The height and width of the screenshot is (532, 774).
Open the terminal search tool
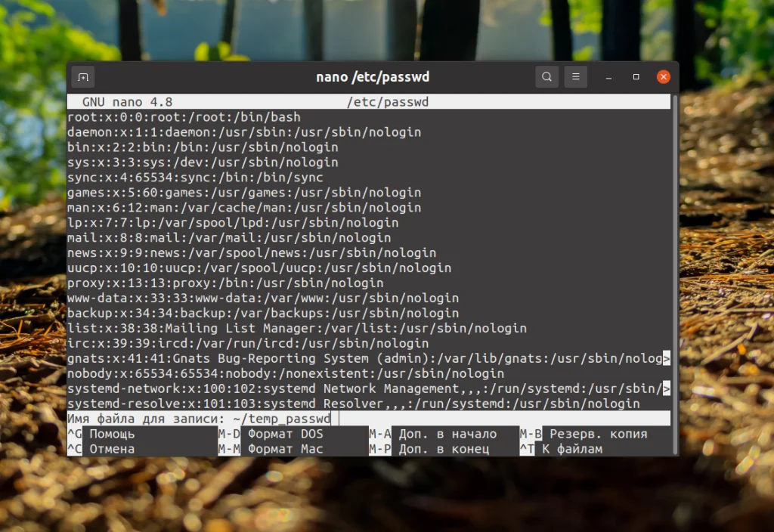[546, 76]
